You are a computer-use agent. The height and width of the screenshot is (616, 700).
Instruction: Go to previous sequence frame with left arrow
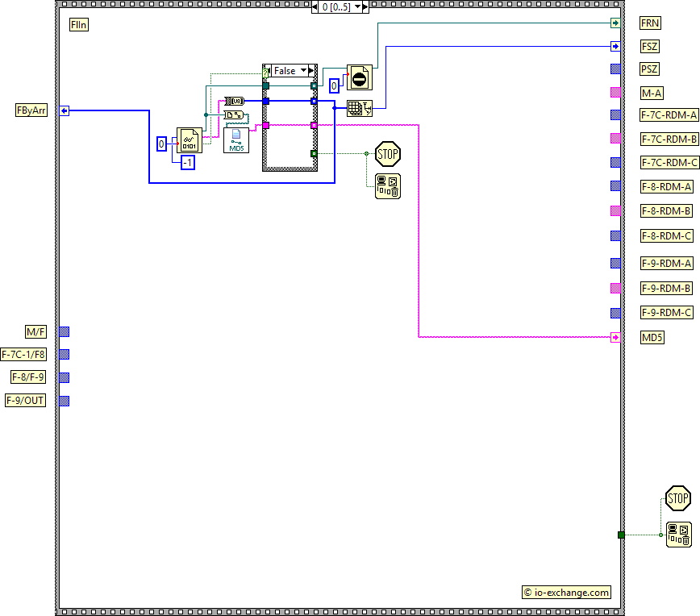315,7
